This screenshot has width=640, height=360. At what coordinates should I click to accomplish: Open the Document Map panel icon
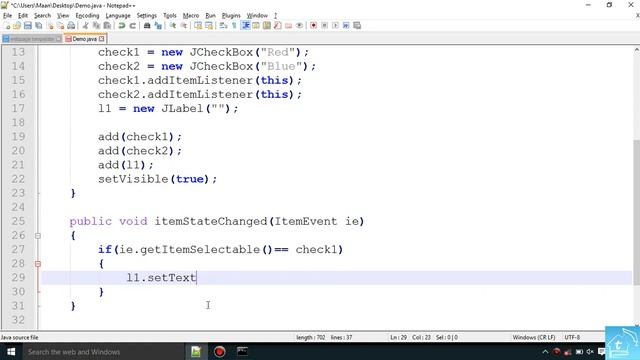[x=267, y=26]
